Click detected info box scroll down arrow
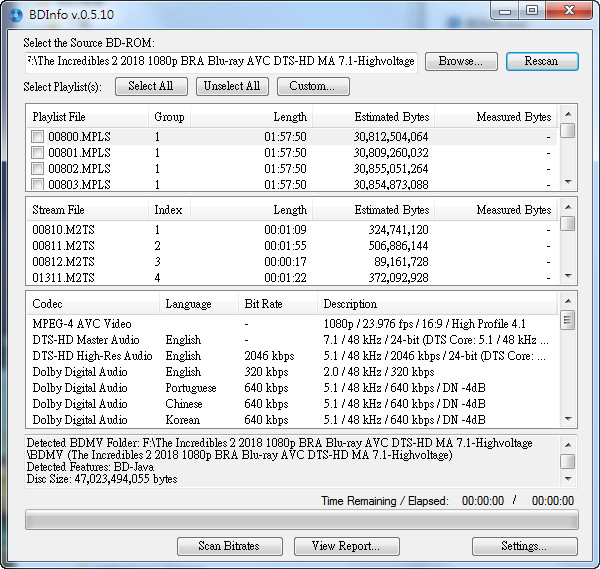 coord(568,479)
